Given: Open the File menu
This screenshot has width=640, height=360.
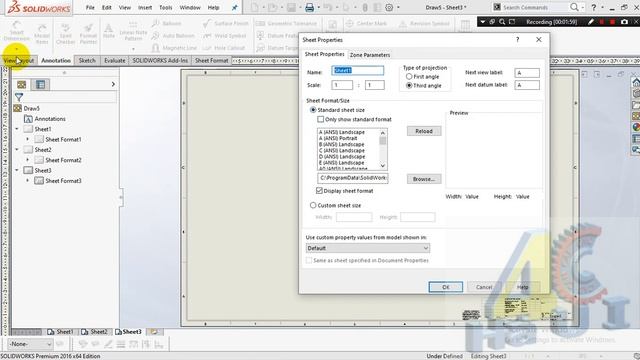Looking at the screenshot, I should click(90, 7).
